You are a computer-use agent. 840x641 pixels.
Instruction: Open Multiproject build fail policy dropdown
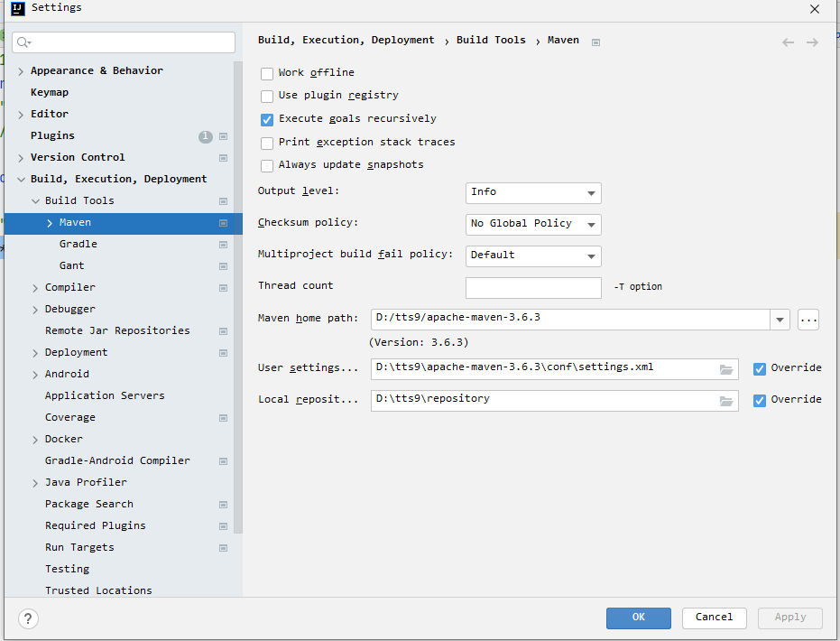point(533,256)
